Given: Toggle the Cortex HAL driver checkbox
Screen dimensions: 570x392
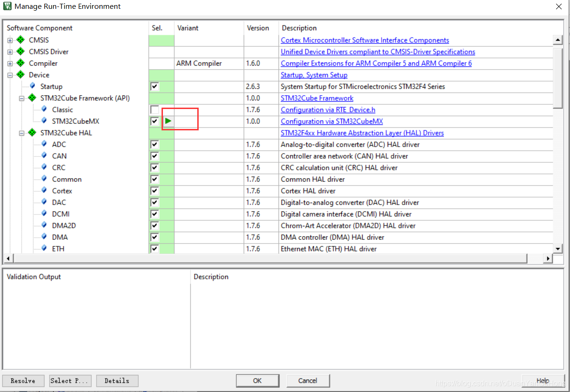Looking at the screenshot, I should pyautogui.click(x=155, y=191).
